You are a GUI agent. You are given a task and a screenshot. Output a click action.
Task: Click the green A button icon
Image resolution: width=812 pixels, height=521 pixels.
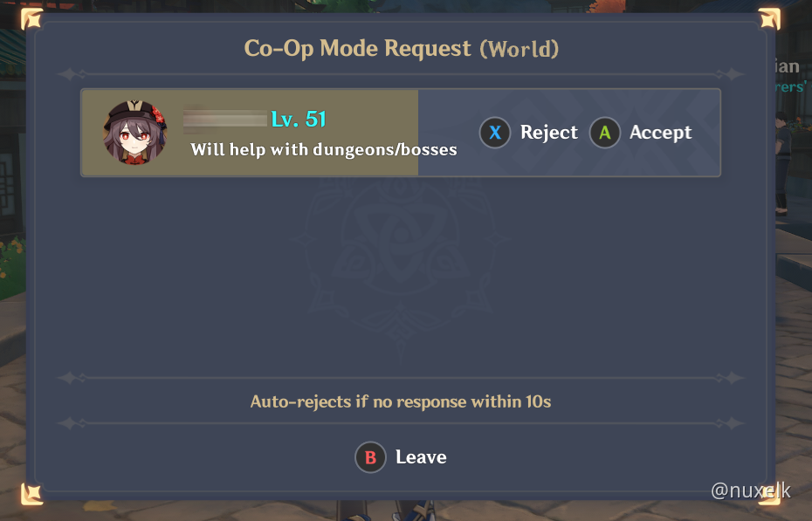604,133
